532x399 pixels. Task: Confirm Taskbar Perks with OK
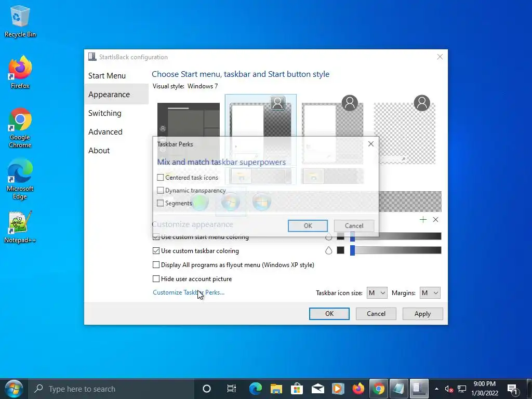[308, 225]
